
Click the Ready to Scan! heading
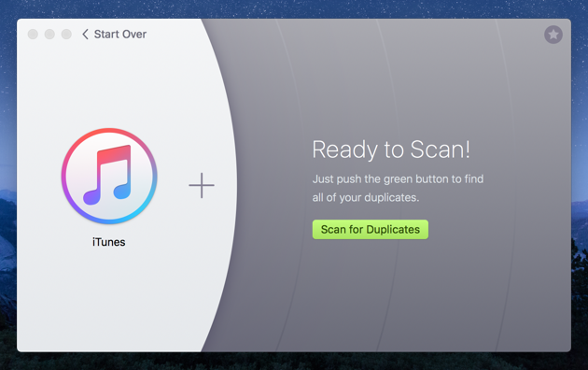coord(391,149)
